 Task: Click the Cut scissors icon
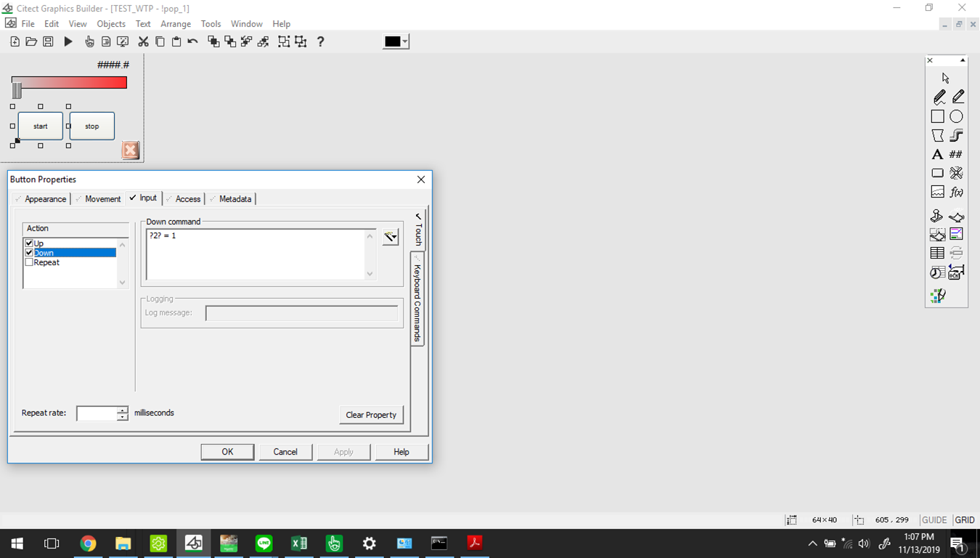pos(143,41)
